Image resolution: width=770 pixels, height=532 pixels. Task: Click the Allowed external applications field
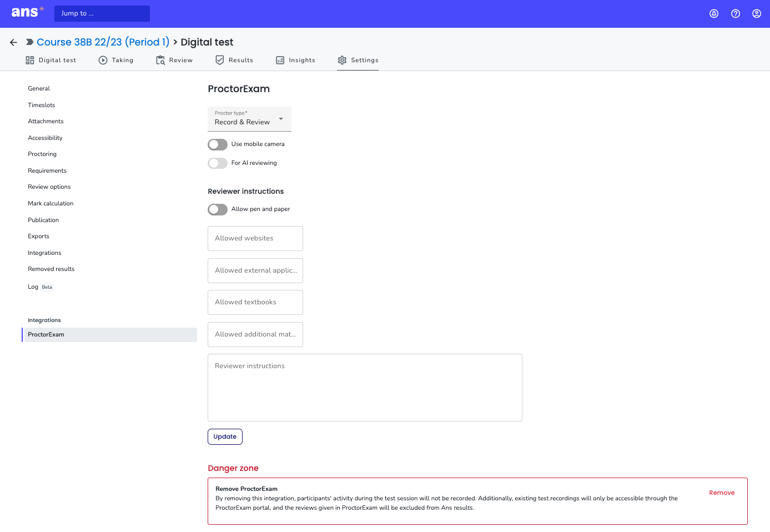tap(255, 270)
